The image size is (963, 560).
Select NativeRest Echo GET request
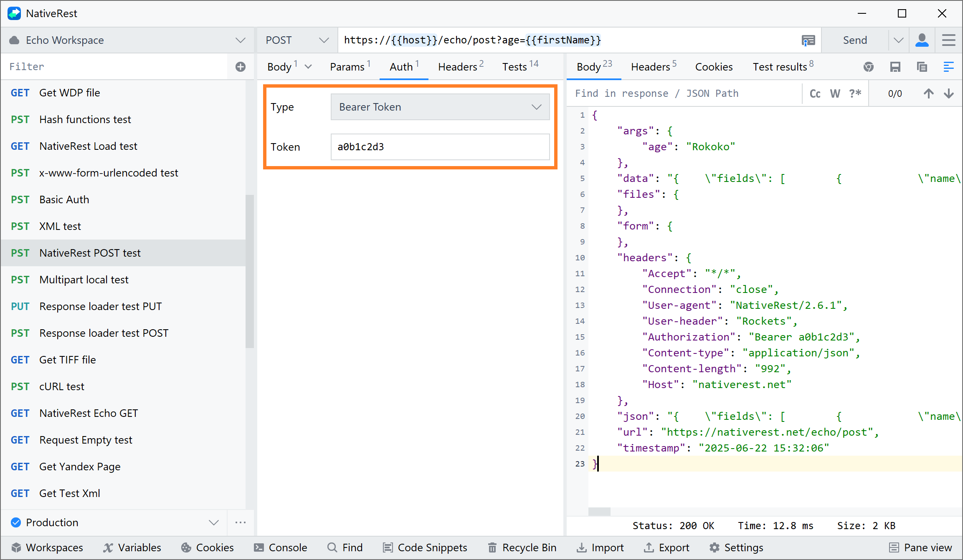coord(124,413)
